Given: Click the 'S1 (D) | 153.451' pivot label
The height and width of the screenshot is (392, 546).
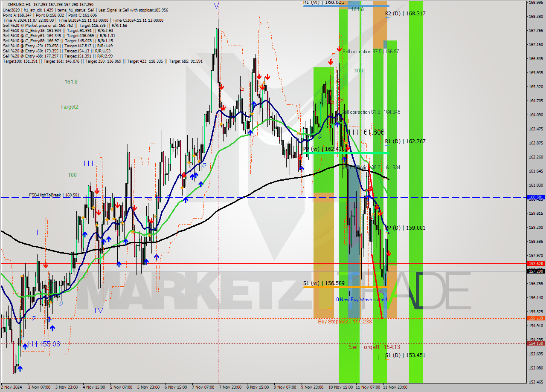Looking at the screenshot, I should coord(405,355).
